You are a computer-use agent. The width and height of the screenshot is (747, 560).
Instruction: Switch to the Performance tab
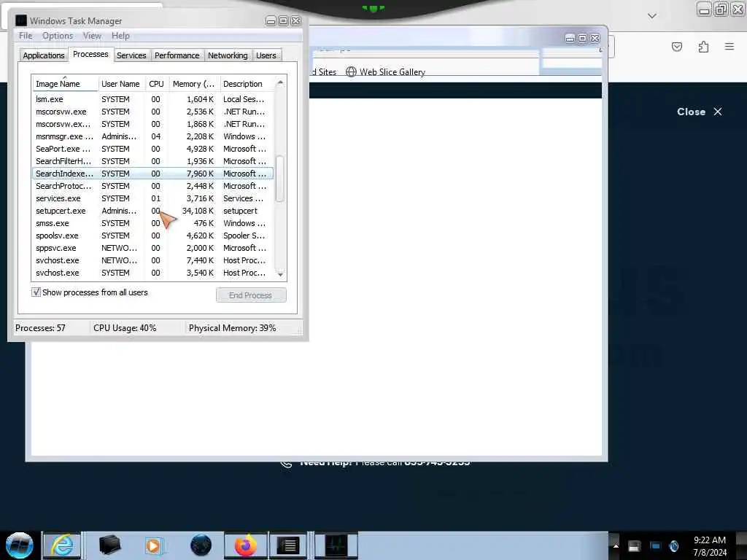177,55
